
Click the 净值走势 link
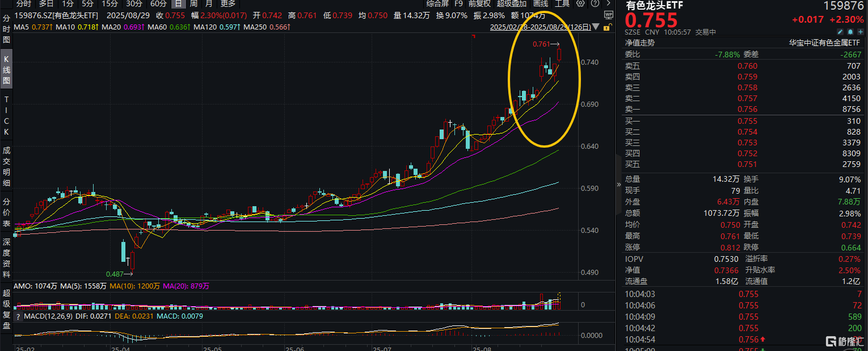click(x=640, y=43)
